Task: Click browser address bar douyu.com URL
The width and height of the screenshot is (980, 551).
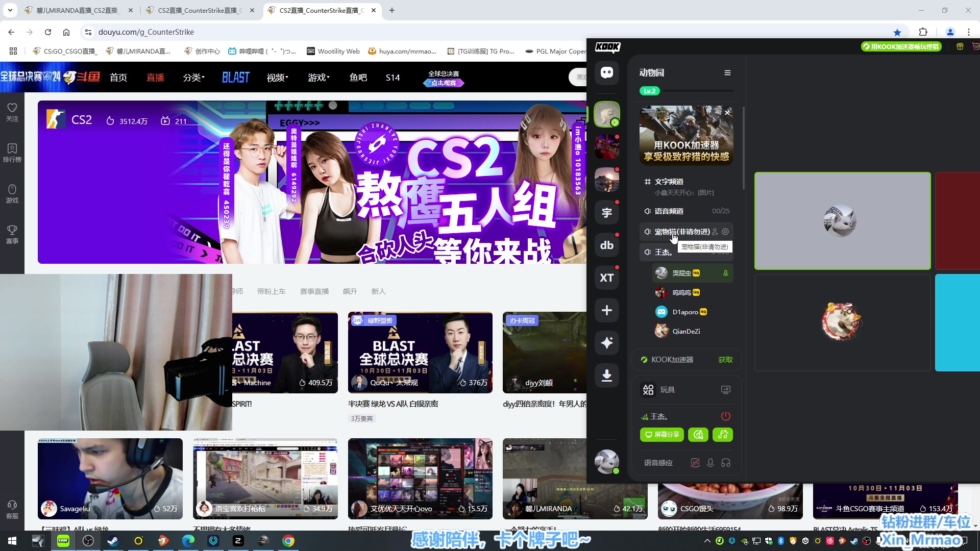Action: point(146,32)
